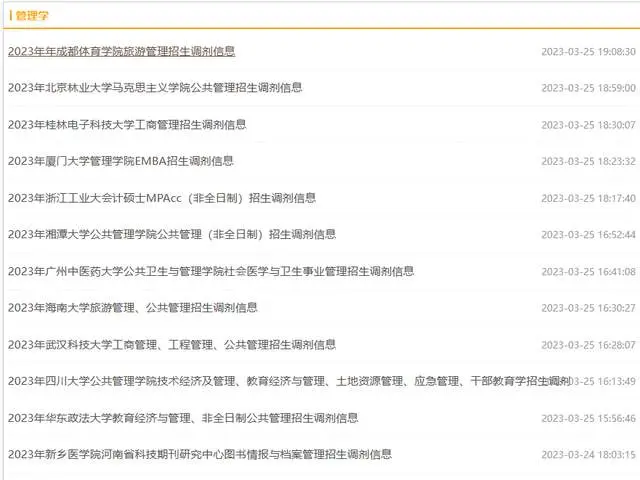
Task: Open the 华东政法大学教育经济与管理 link
Action: 183,418
